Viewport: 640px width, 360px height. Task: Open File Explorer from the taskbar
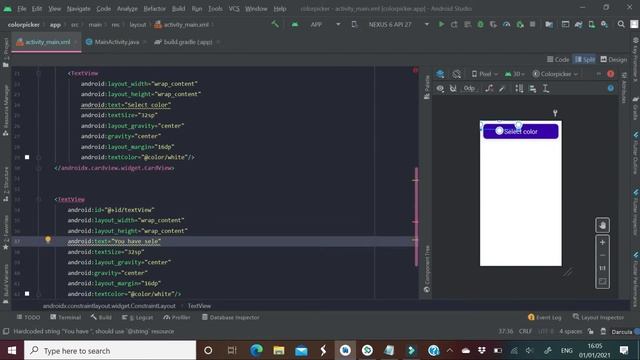[x=279, y=350]
